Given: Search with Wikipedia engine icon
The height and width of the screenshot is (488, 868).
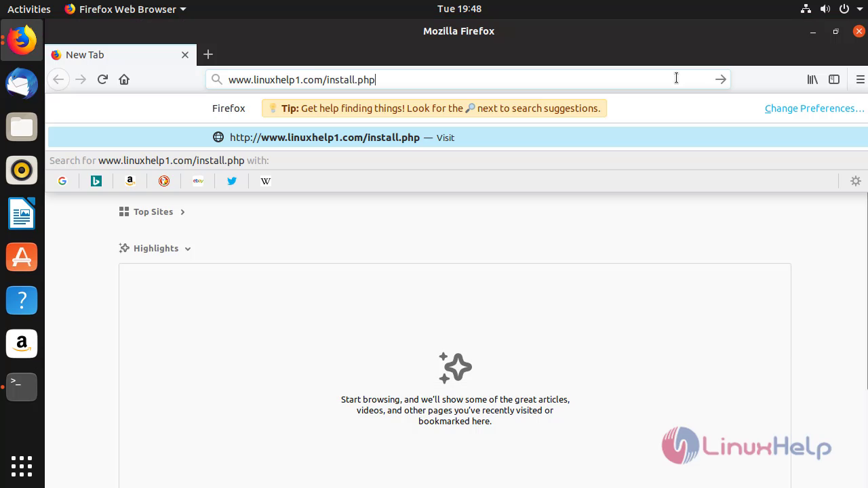Looking at the screenshot, I should pyautogui.click(x=266, y=181).
